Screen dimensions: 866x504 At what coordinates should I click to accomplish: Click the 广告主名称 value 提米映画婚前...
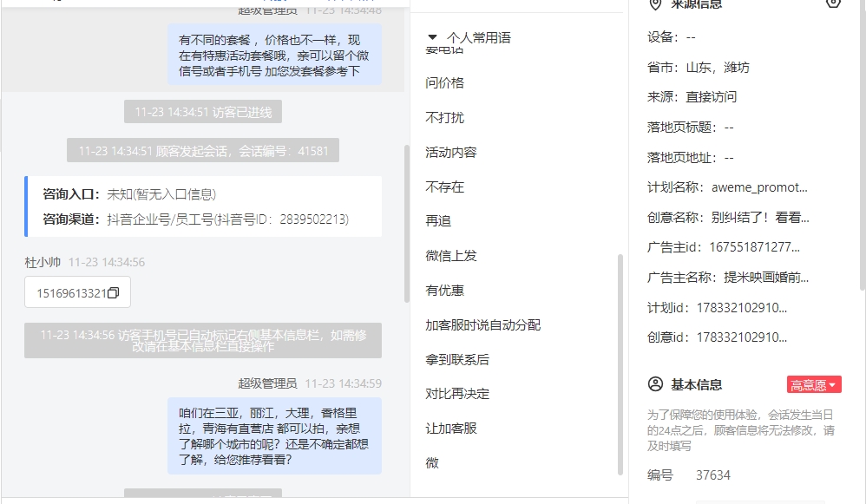(x=766, y=278)
